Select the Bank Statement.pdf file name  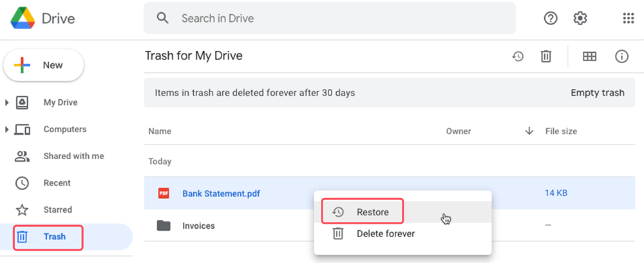[x=221, y=193]
